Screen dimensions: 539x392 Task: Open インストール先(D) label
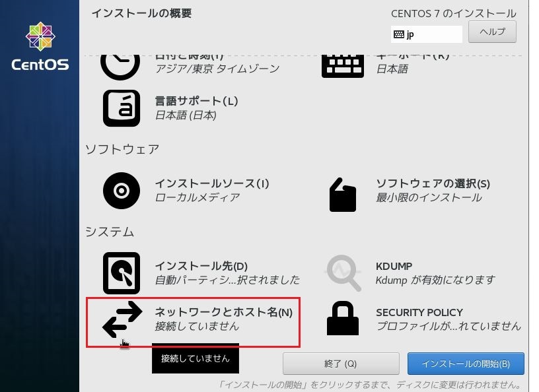tap(201, 266)
